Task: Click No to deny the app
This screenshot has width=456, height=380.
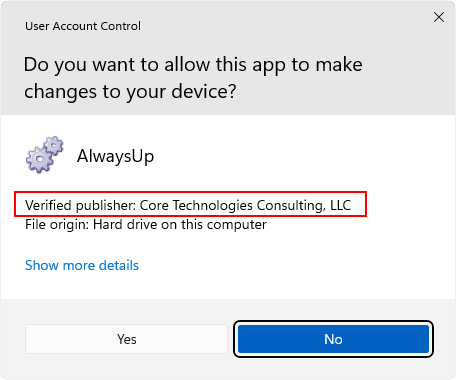Action: pyautogui.click(x=333, y=339)
